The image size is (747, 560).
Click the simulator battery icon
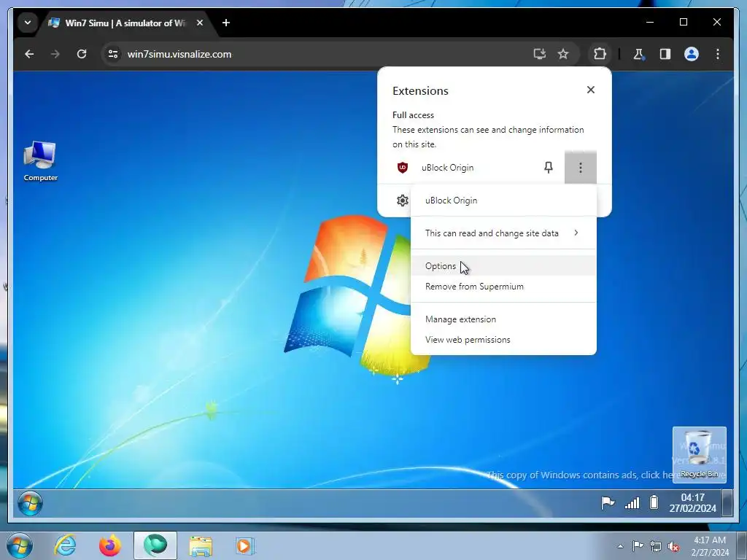tap(654, 502)
